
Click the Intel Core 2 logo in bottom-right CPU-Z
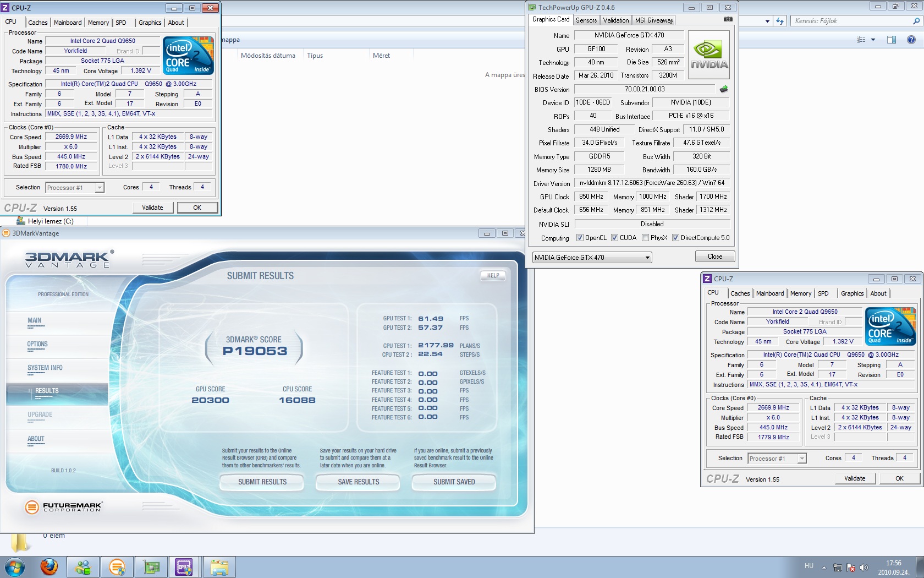click(x=891, y=326)
